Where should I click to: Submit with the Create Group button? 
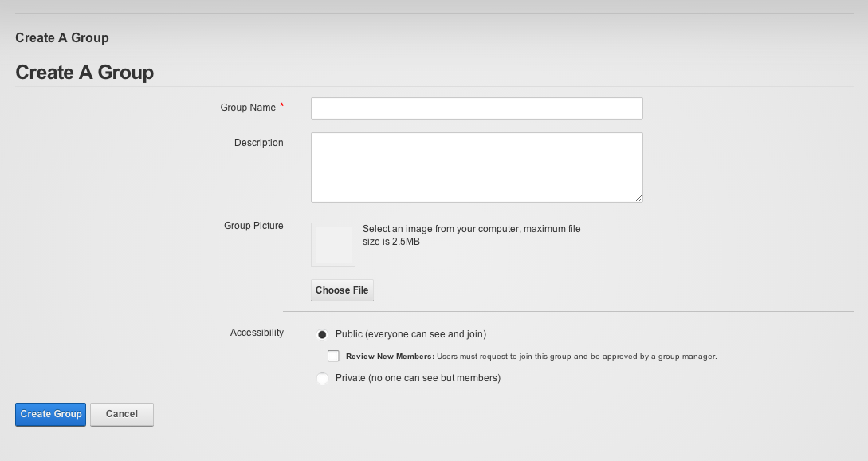(50, 415)
